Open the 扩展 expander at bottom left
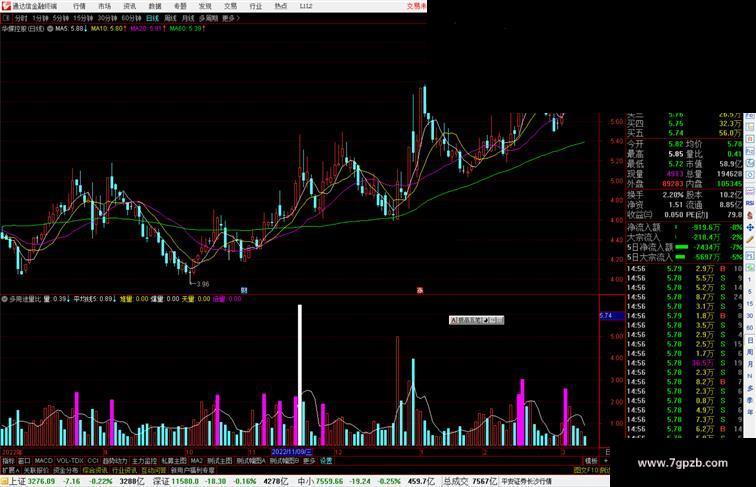 click(10, 470)
